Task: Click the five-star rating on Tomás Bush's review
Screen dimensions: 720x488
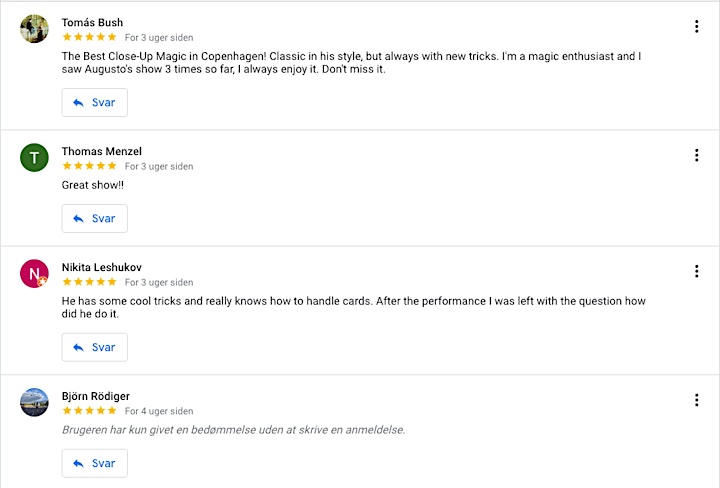Action: (x=90, y=37)
